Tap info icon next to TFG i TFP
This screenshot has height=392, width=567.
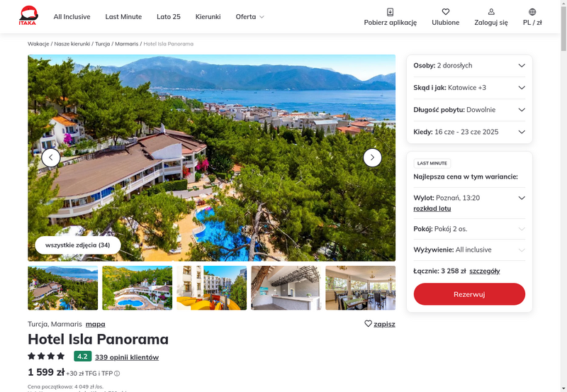[117, 374]
